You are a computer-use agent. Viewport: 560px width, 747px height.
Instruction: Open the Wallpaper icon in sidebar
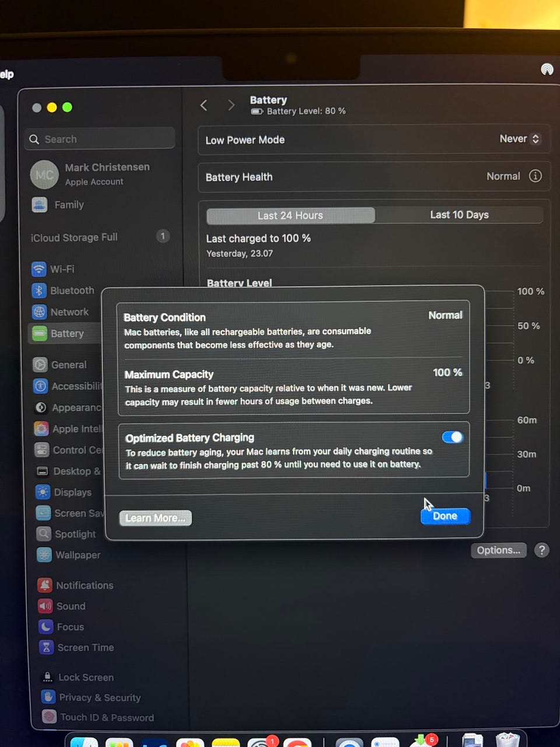pos(44,555)
